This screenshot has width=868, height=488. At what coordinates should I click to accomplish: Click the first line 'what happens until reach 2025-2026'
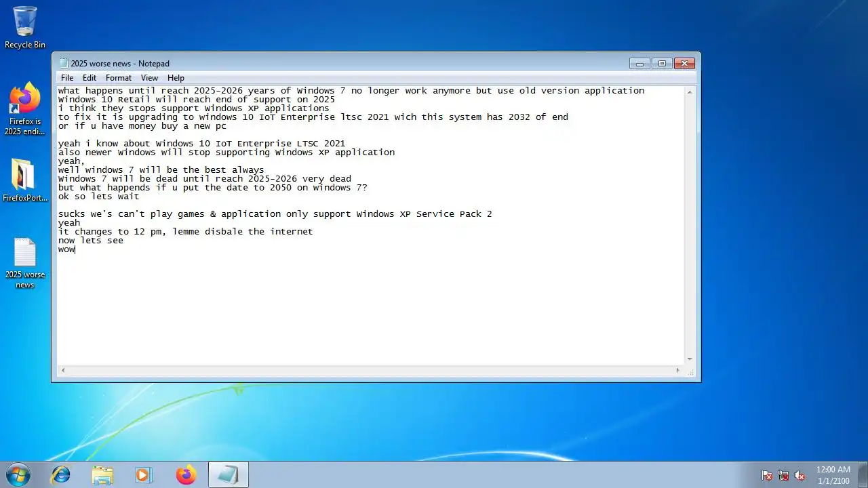pyautogui.click(x=351, y=91)
